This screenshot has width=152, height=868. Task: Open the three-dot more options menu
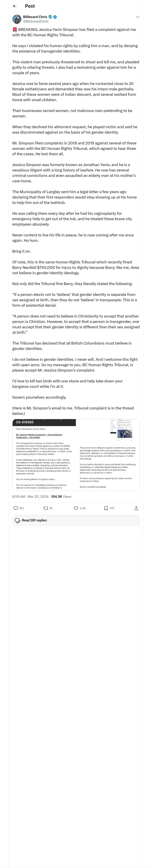[137, 17]
